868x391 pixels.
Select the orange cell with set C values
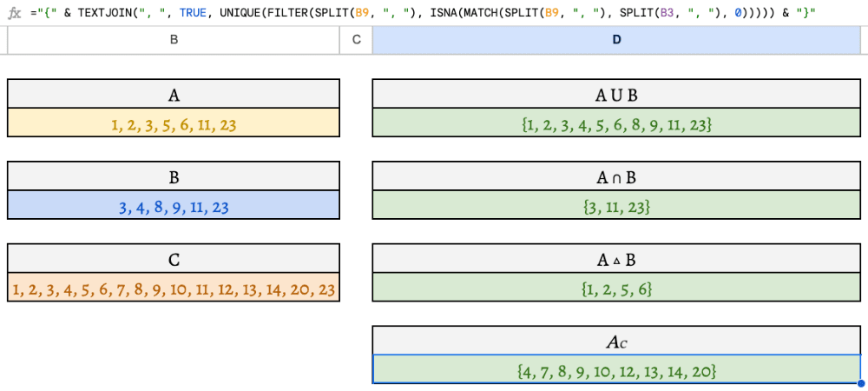click(174, 288)
